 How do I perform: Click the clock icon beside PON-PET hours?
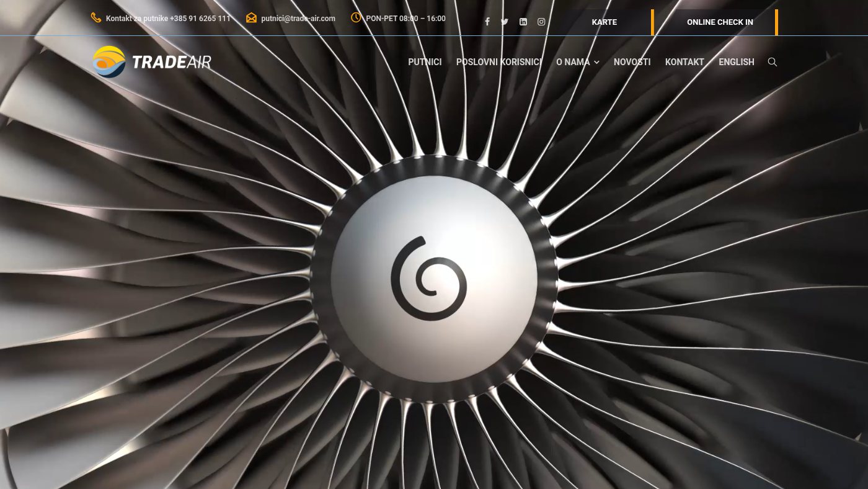pos(356,17)
